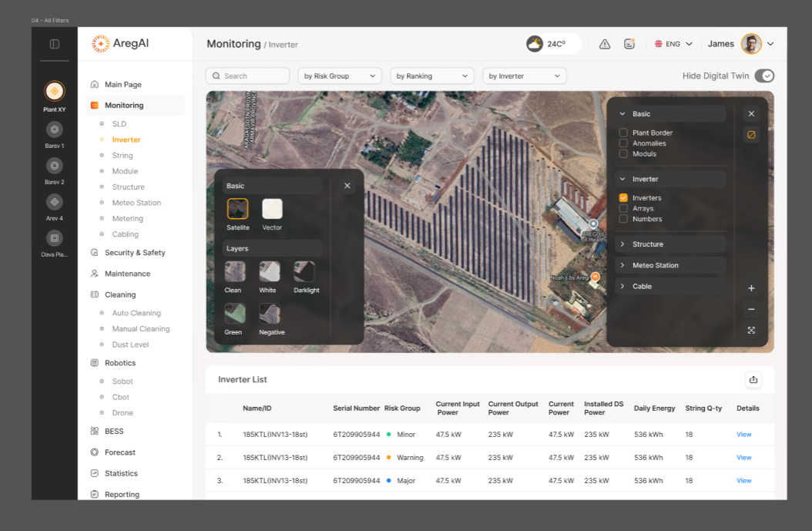Screen dimensions: 812x531
Task: Open the by Risk Group dropdown
Action: pos(340,76)
